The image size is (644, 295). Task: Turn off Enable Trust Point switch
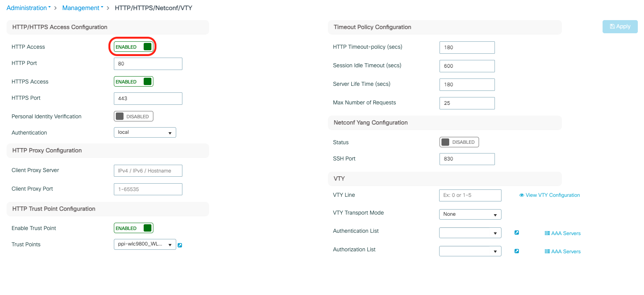coord(134,228)
